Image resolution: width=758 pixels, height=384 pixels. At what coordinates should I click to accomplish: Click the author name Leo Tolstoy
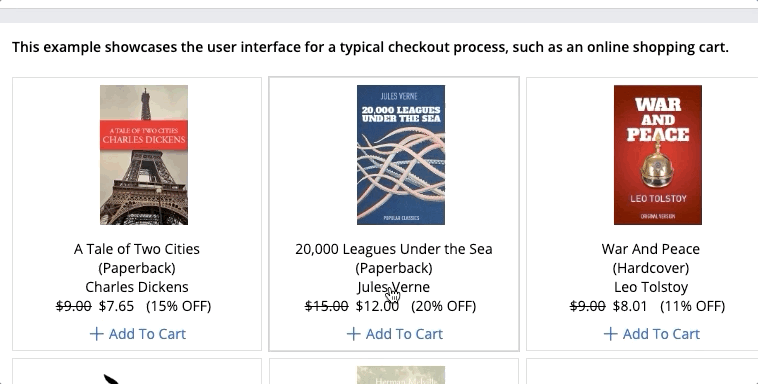[651, 287]
